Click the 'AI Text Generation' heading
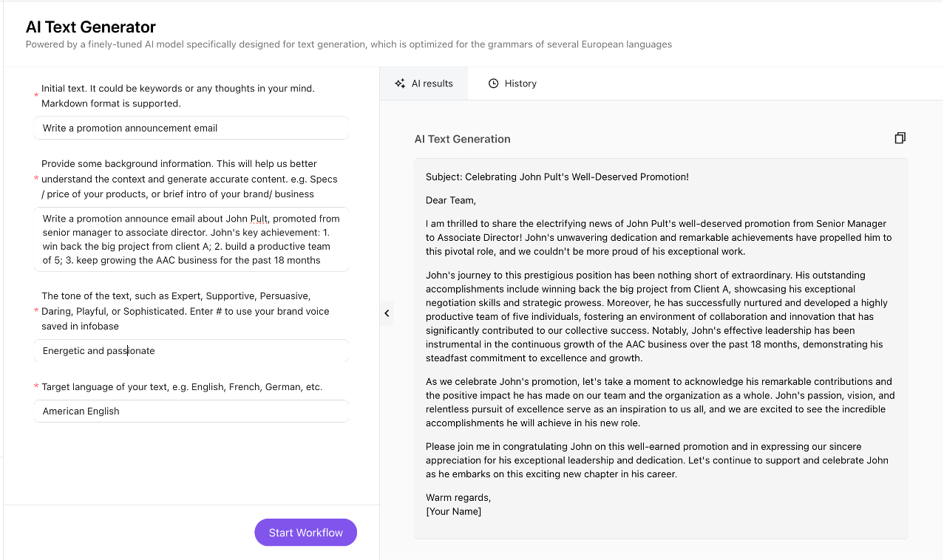Viewport: 944px width, 560px height. coord(461,138)
